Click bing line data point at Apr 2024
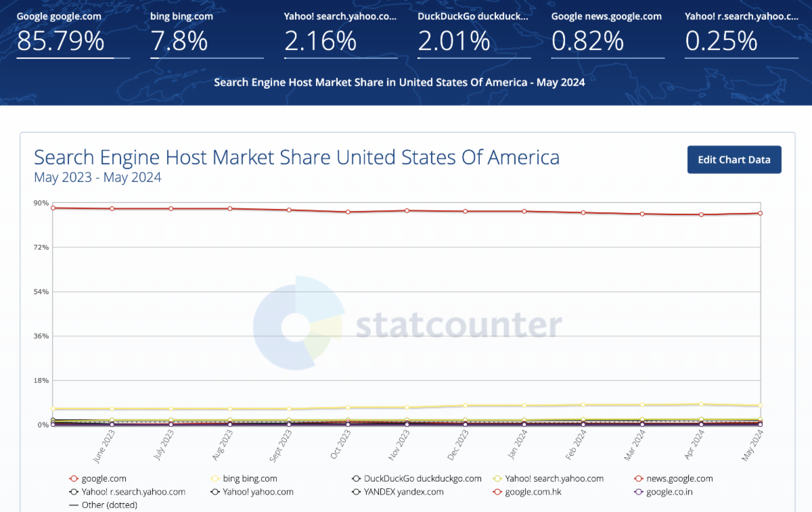Viewport: 812px width, 512px height. pos(702,404)
